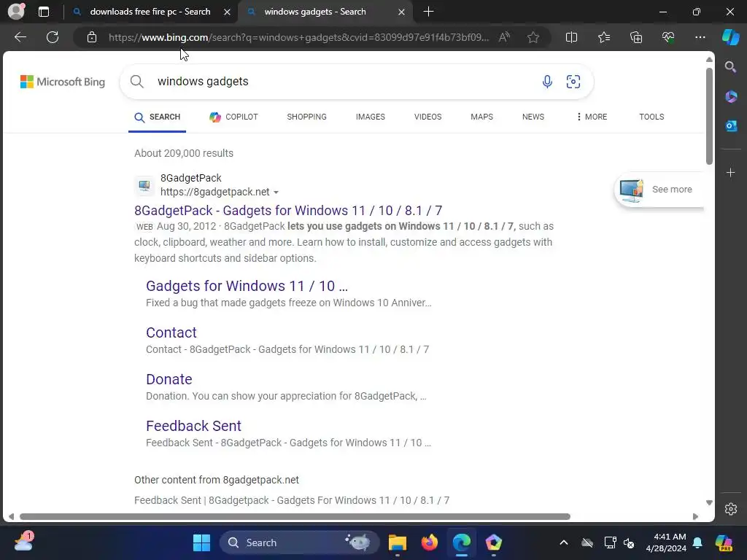
Task: Close the windows gadgets tab
Action: point(402,12)
